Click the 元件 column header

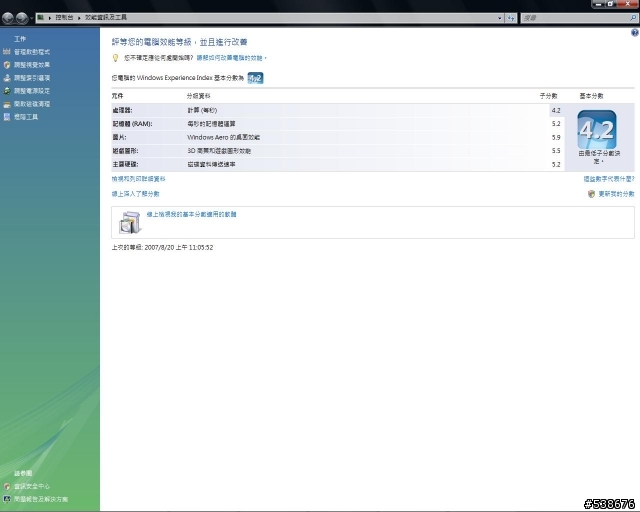tap(118, 96)
